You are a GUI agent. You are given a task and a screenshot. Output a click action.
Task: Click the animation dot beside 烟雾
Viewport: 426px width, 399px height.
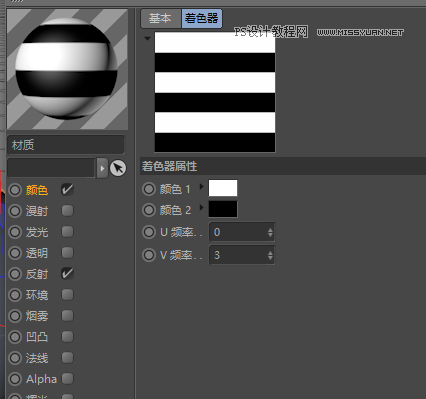[15, 316]
